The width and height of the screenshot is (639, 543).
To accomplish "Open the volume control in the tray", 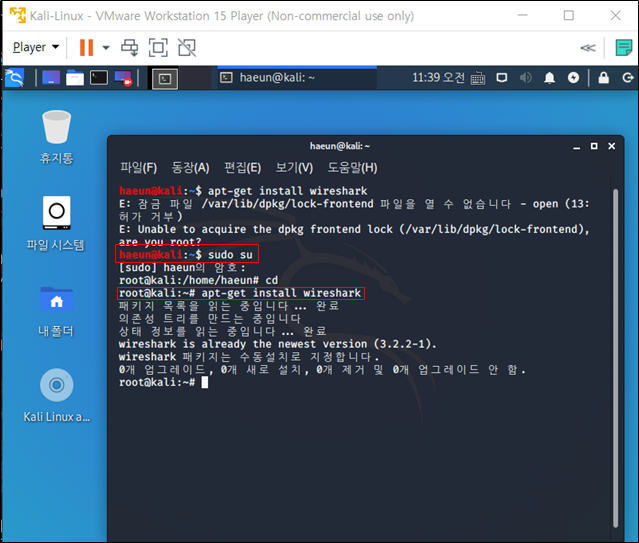I will [525, 77].
